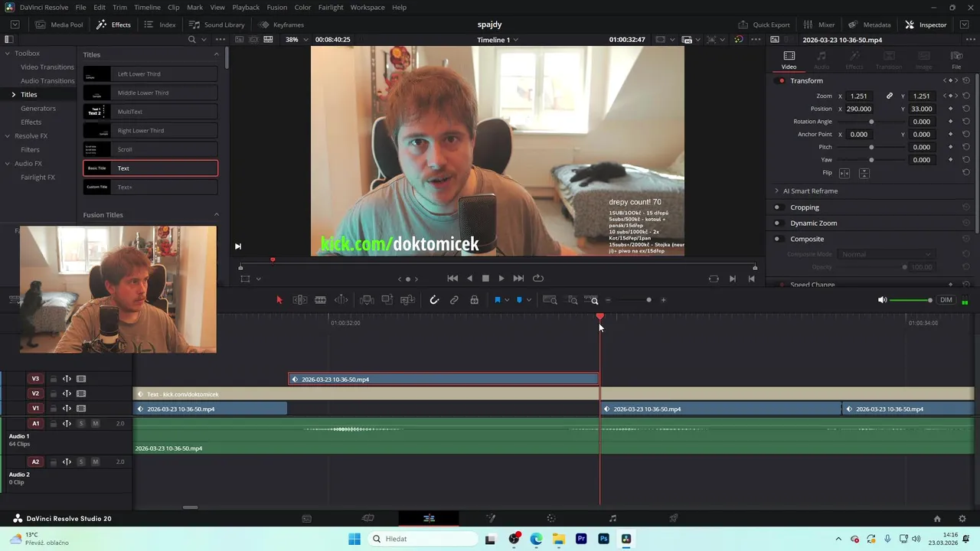Image resolution: width=980 pixels, height=551 pixels.
Task: Select the arrow Selection Mode tool
Action: (279, 300)
